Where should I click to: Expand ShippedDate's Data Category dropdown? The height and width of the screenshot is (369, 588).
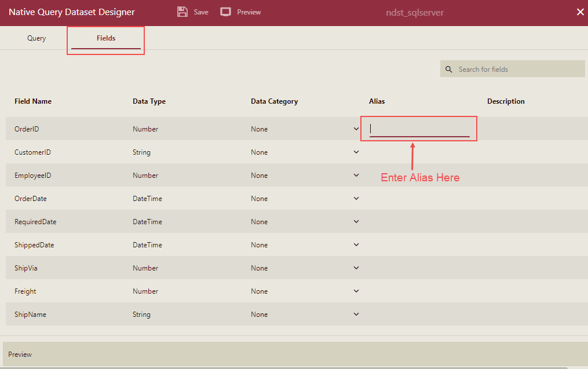point(356,244)
